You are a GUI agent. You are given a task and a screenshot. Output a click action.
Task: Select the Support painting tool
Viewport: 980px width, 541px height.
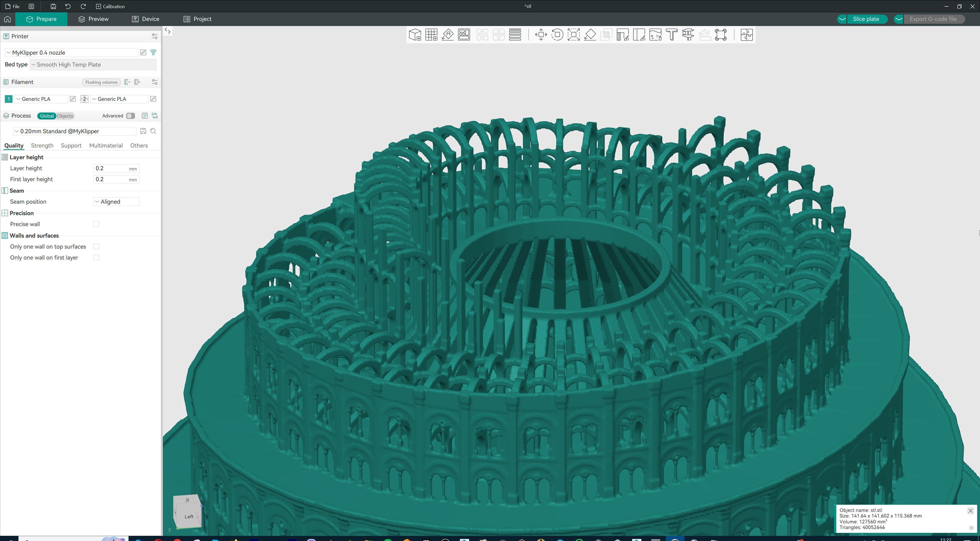623,35
